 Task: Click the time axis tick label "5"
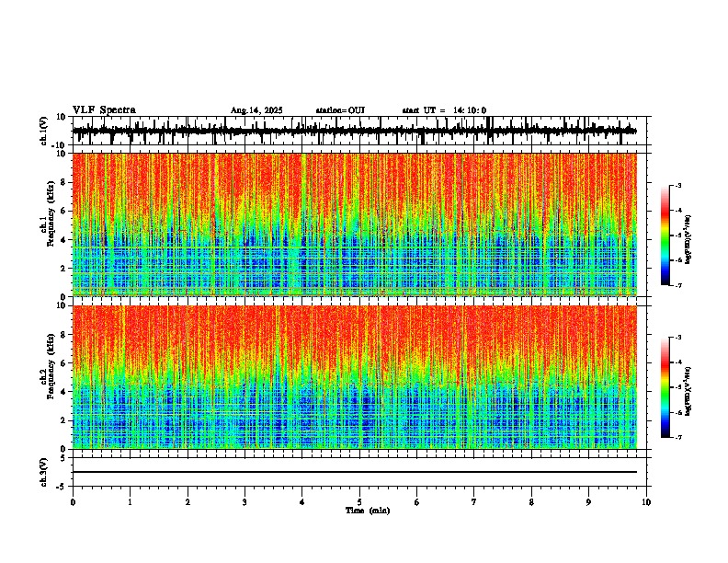(x=359, y=502)
